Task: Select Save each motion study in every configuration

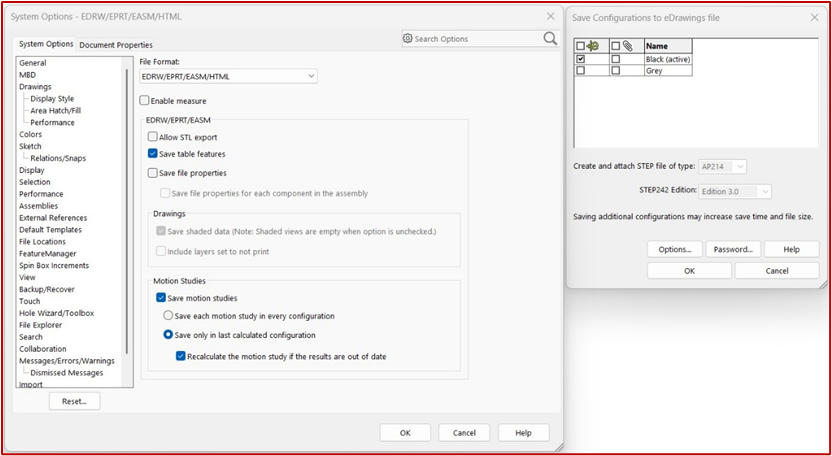Action: point(168,316)
